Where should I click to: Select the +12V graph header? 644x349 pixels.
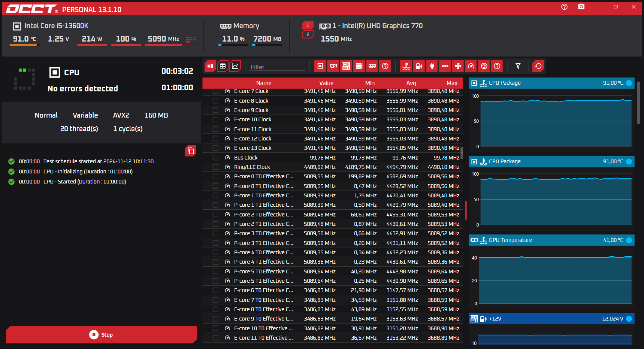(x=551, y=319)
